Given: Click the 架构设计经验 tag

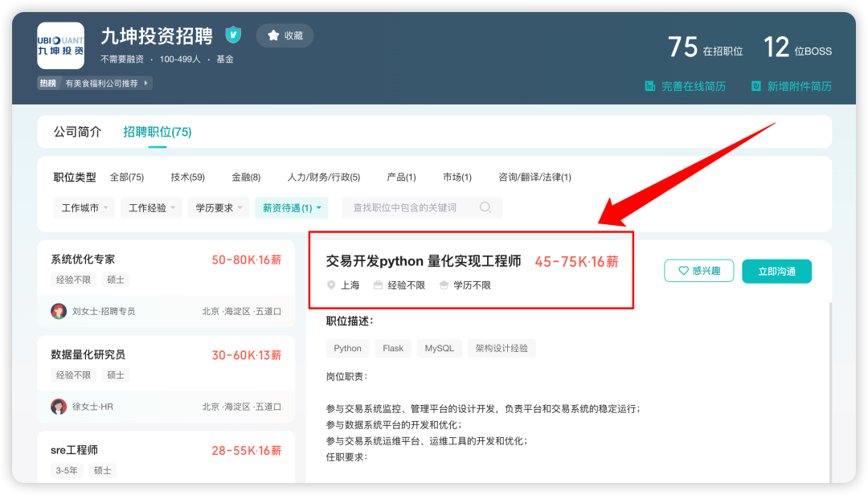Looking at the screenshot, I should tap(502, 348).
